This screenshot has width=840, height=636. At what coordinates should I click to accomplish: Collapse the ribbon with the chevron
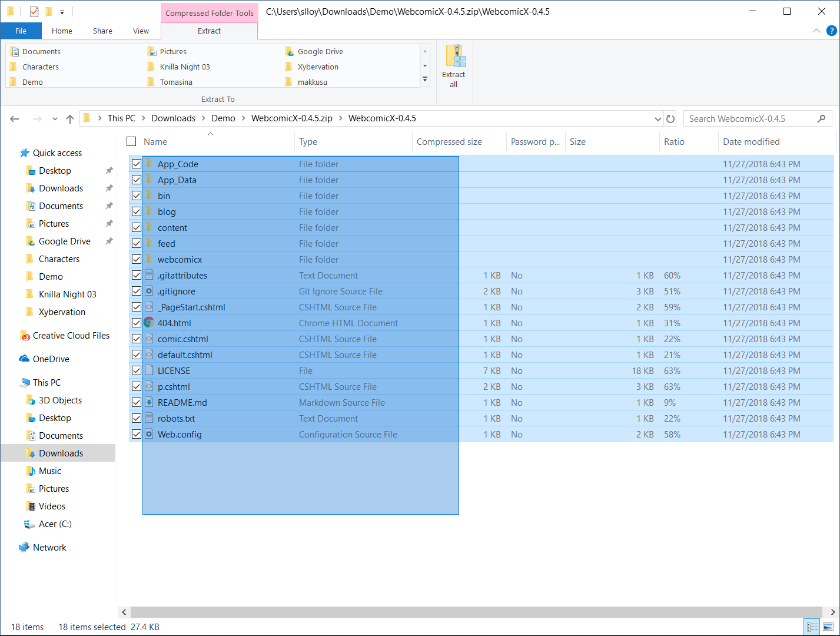(816, 31)
